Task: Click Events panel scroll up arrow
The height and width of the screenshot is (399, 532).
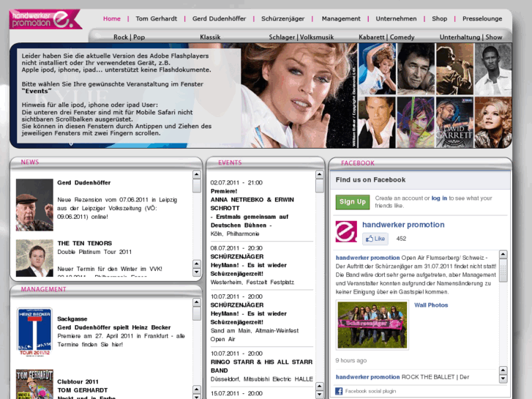Action: coord(319,174)
